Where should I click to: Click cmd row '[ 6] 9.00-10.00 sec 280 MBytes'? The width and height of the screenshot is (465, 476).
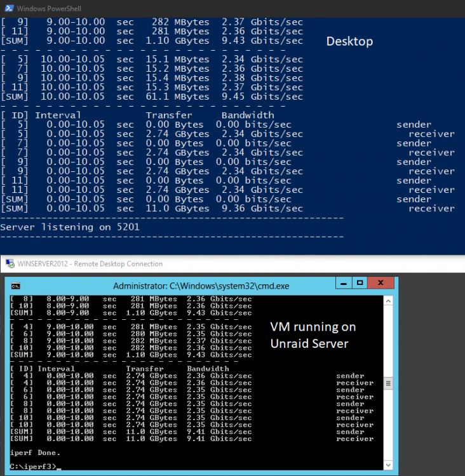pyautogui.click(x=131, y=334)
